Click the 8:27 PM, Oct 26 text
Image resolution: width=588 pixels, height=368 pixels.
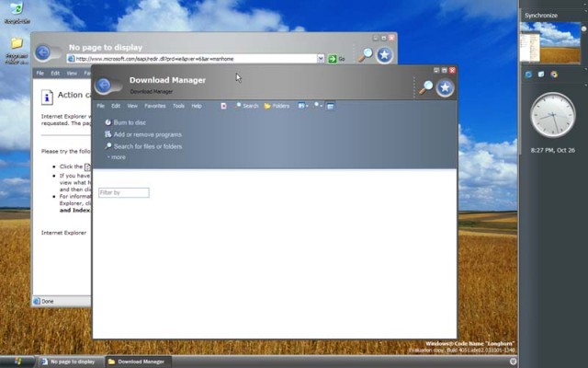pos(553,150)
